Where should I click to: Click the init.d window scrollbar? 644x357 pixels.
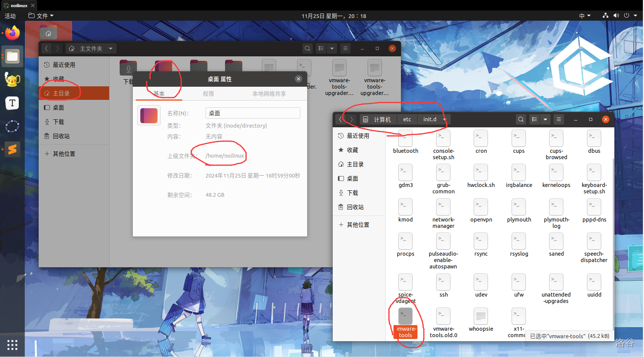click(613, 244)
